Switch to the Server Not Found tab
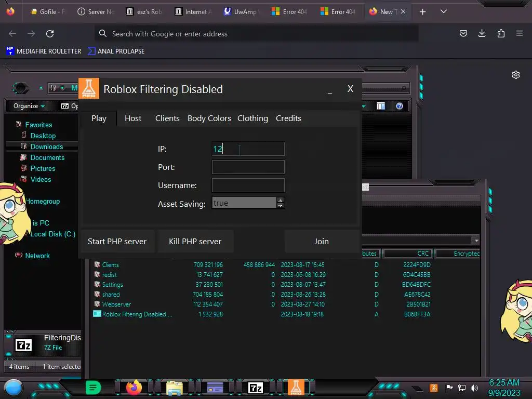 [96, 11]
